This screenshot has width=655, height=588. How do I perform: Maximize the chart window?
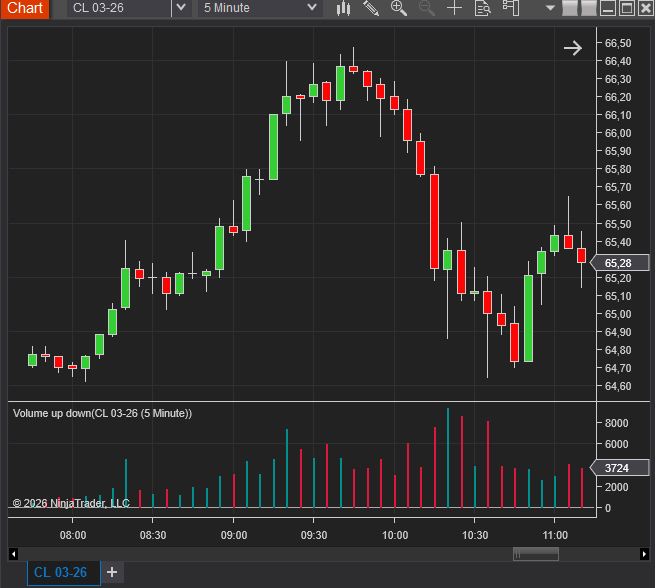627,8
